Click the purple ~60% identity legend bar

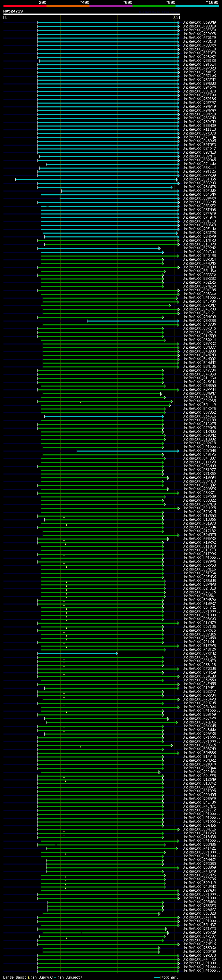point(111,6)
